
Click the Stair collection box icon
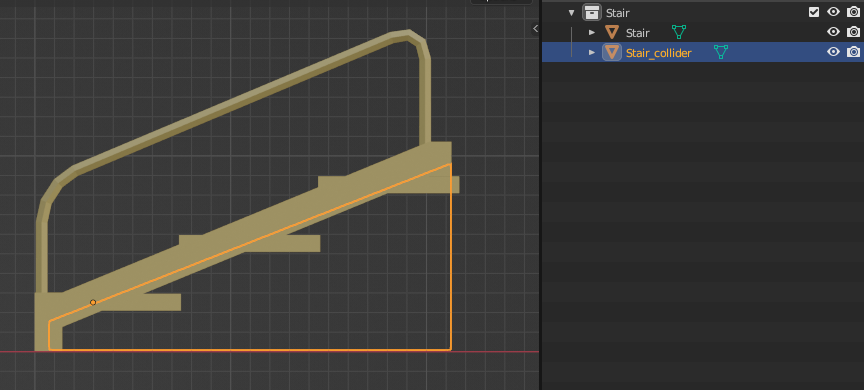[x=591, y=12]
